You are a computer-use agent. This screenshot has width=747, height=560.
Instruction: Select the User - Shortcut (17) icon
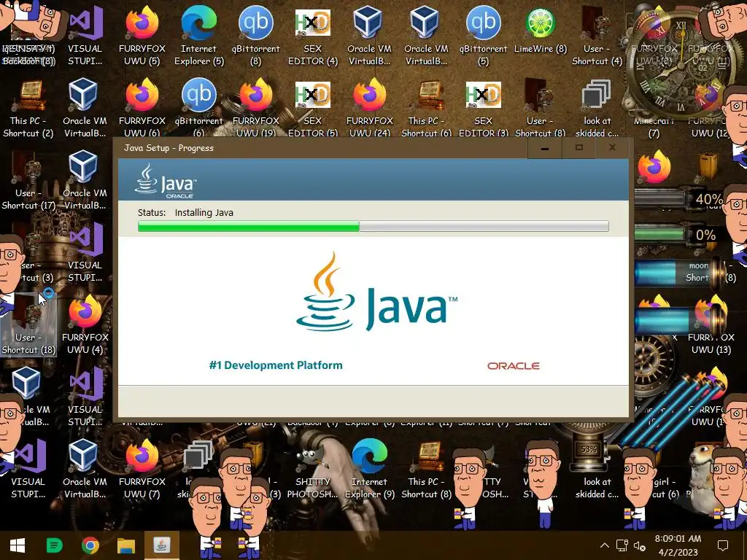pyautogui.click(x=28, y=180)
